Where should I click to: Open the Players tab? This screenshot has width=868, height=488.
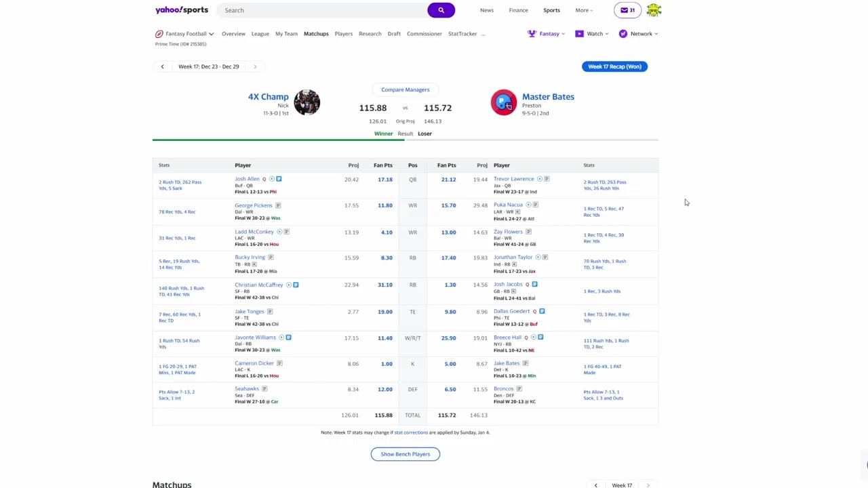(x=343, y=34)
